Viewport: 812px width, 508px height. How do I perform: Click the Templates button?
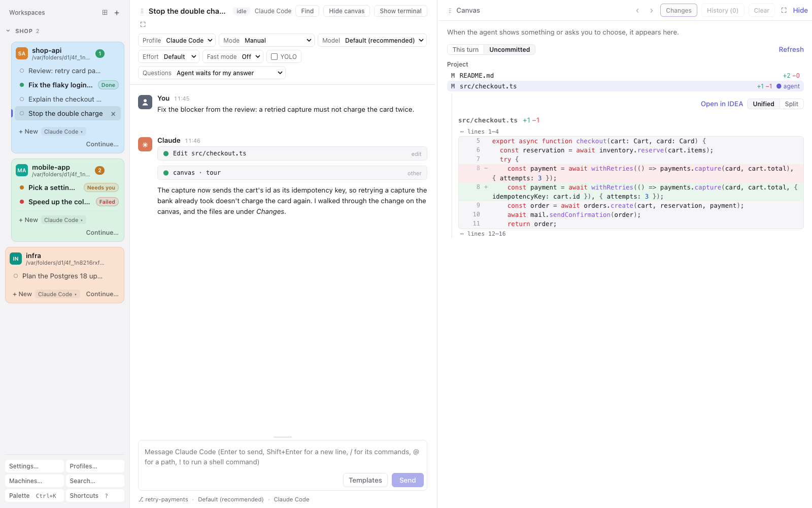(365, 480)
